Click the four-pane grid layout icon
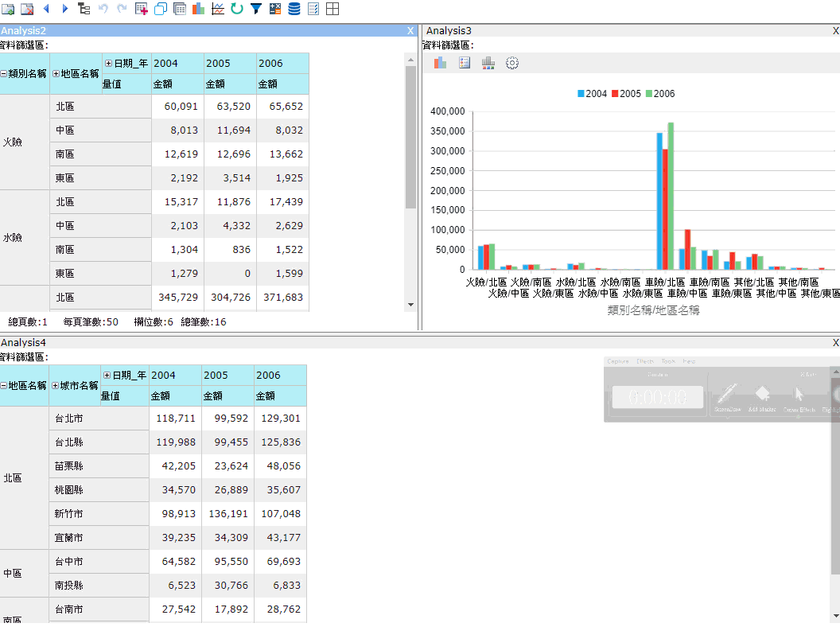 [332, 9]
